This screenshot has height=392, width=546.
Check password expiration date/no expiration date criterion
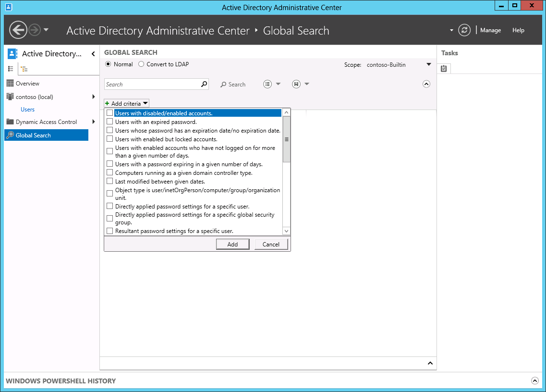point(109,130)
